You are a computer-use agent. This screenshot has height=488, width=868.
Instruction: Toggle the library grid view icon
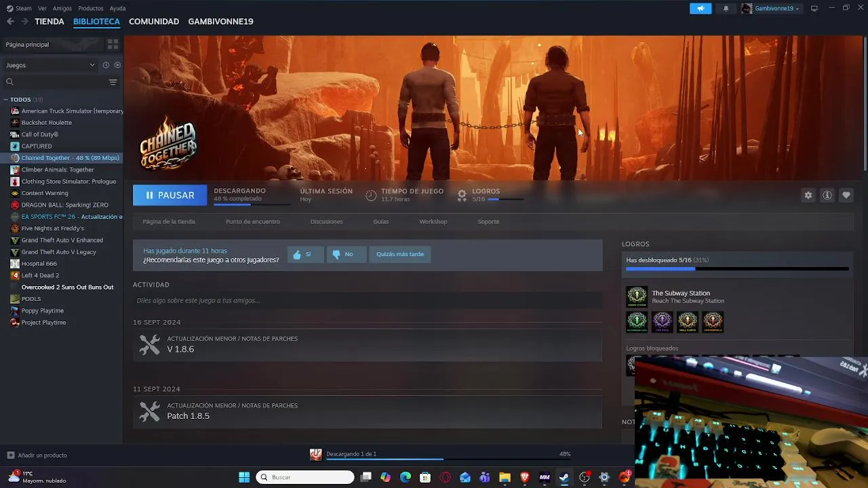pos(113,44)
